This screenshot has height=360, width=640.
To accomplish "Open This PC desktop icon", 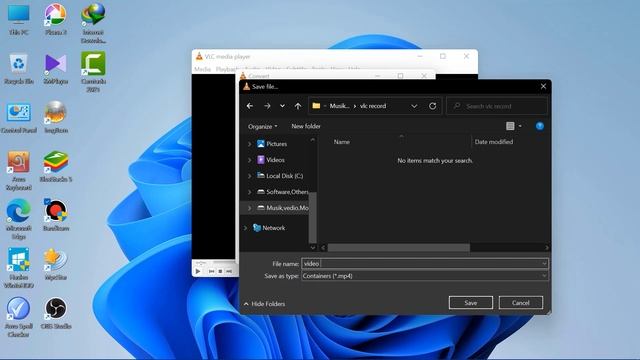I will [19, 20].
